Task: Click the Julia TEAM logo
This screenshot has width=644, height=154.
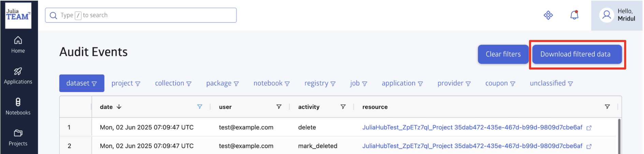Action: click(18, 15)
